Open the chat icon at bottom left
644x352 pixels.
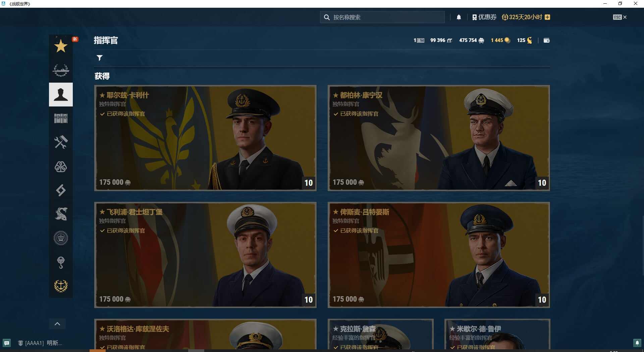tap(7, 343)
